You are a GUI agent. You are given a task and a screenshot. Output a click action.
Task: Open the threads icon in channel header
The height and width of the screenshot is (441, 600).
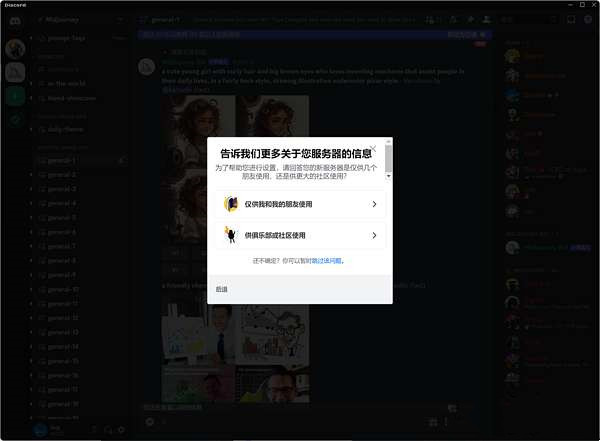pyautogui.click(x=430, y=20)
